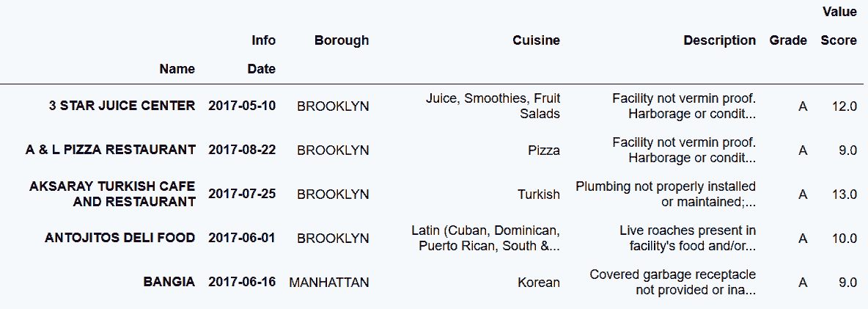
Task: Click the date 2017-05-10
Action: [x=242, y=106]
